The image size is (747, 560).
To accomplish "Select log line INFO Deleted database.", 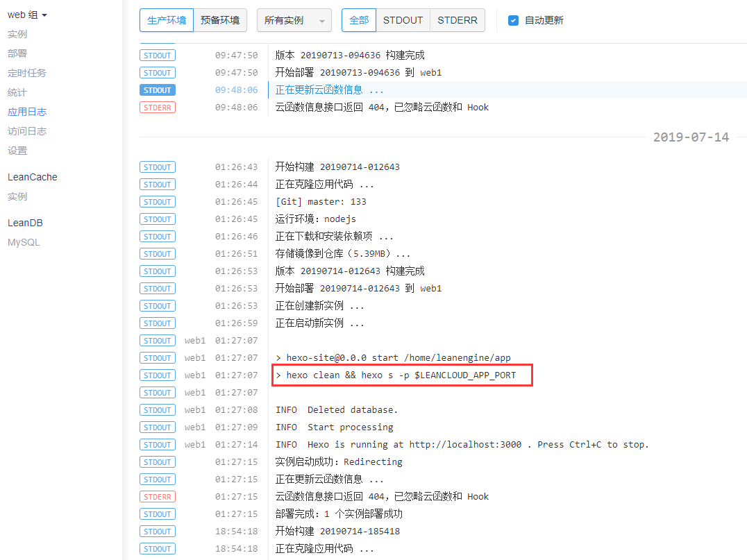I will pyautogui.click(x=336, y=410).
